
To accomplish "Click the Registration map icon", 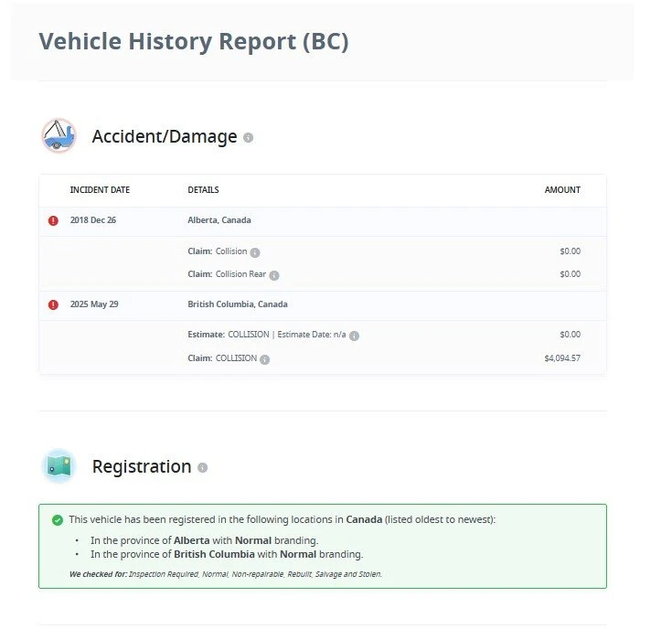I will click(x=59, y=466).
